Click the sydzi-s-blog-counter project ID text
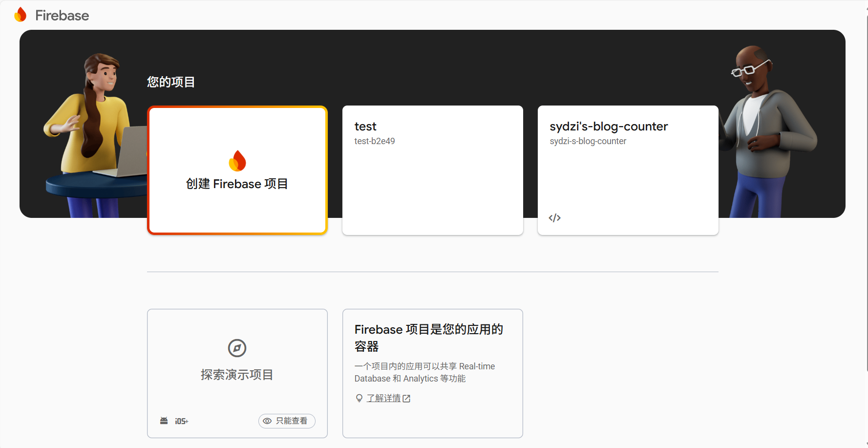868x448 pixels. click(x=588, y=141)
